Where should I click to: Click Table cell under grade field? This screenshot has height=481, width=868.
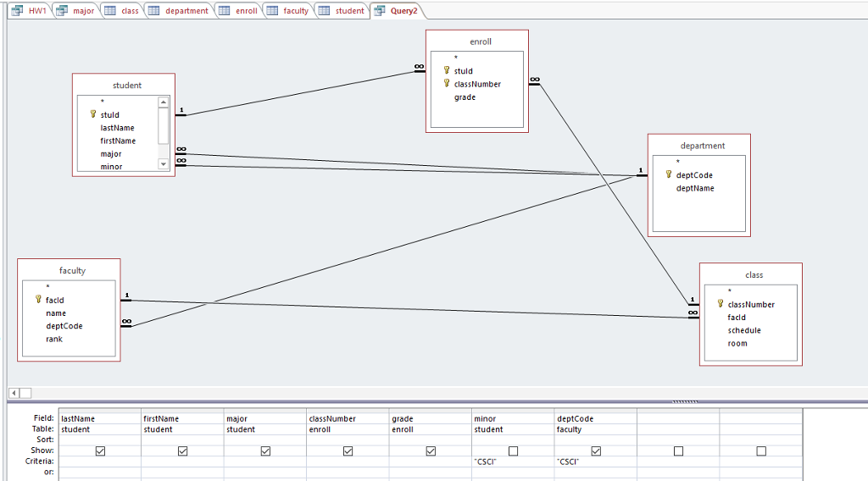(x=431, y=429)
